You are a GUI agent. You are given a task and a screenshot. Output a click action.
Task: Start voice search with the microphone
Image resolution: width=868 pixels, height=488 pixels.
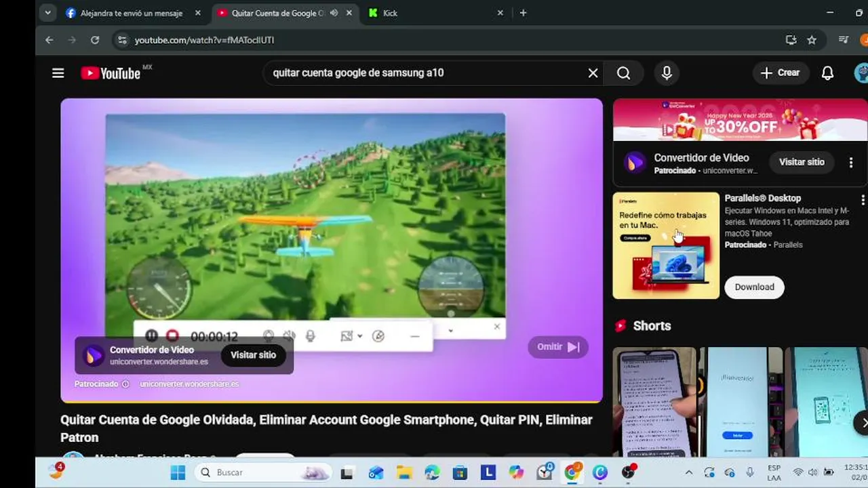click(x=667, y=73)
